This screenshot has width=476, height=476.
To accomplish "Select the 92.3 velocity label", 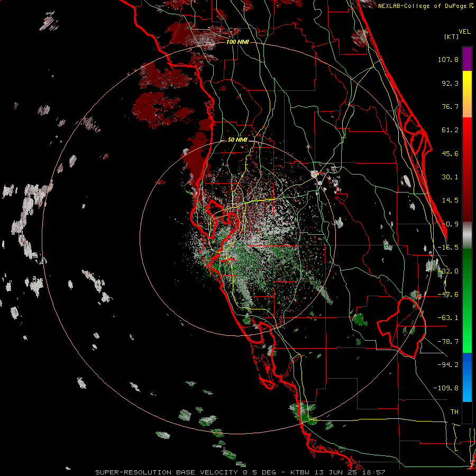I will click(450, 83).
